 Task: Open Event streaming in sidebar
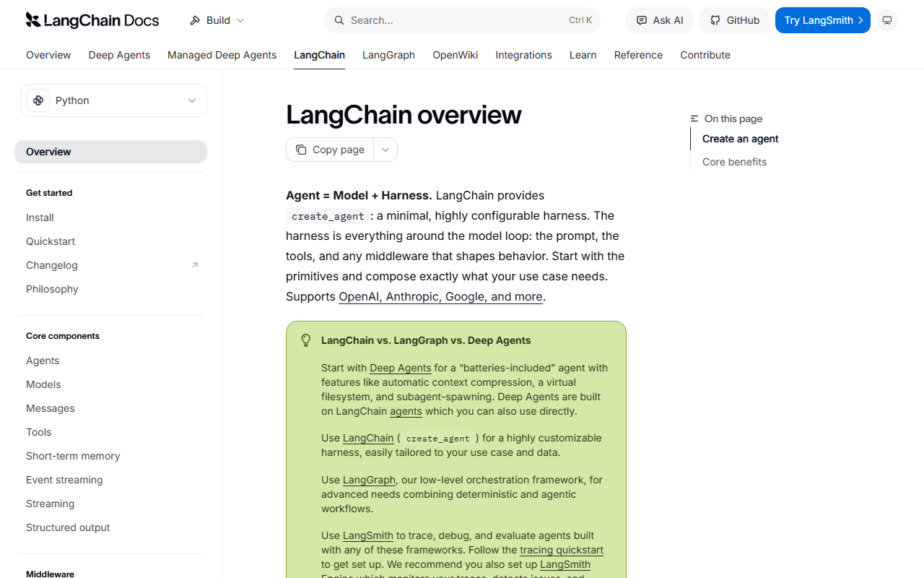click(64, 480)
